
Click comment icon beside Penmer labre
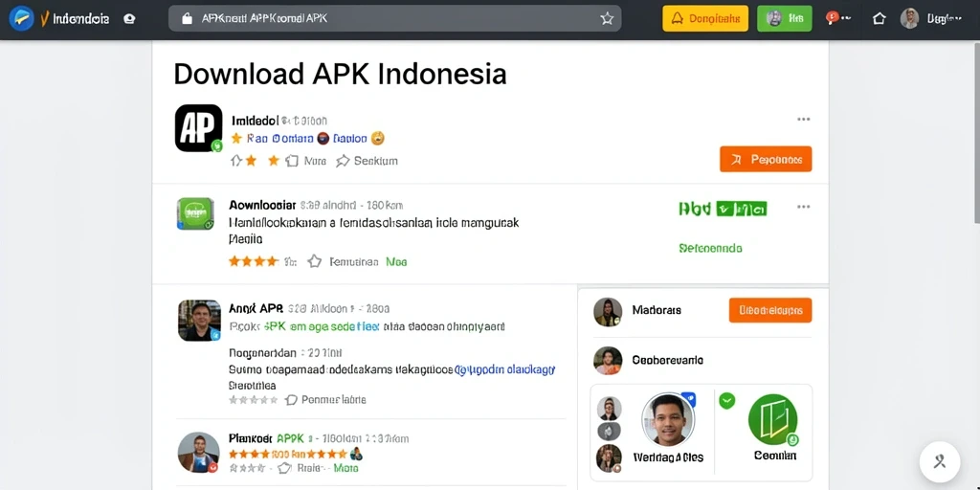pyautogui.click(x=291, y=400)
